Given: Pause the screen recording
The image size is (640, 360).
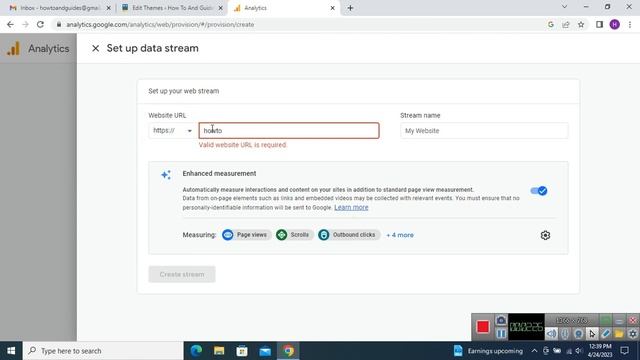Looking at the screenshot, I should tap(501, 333).
